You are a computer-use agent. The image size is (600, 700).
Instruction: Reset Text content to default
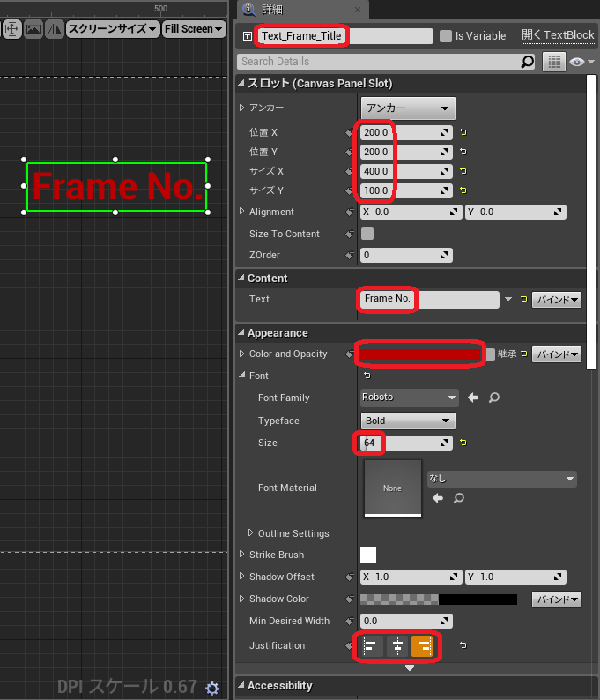[523, 299]
